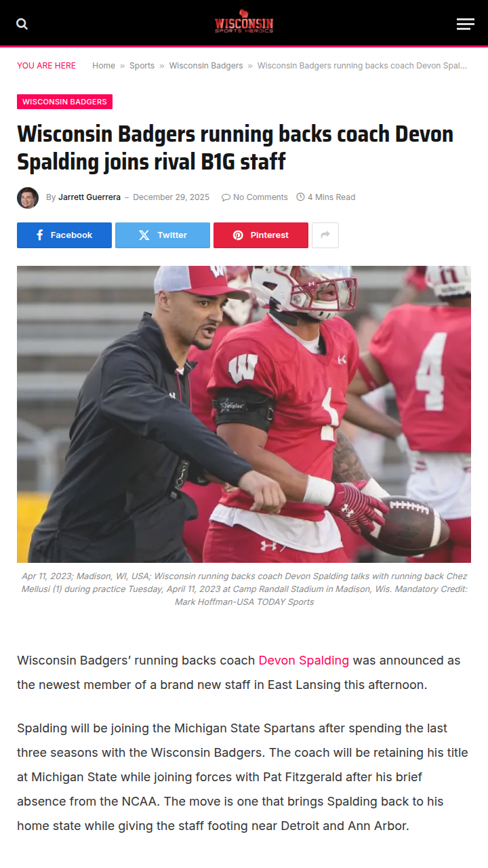The height and width of the screenshot is (868, 488).
Task: Share article on Facebook
Action: pyautogui.click(x=64, y=235)
